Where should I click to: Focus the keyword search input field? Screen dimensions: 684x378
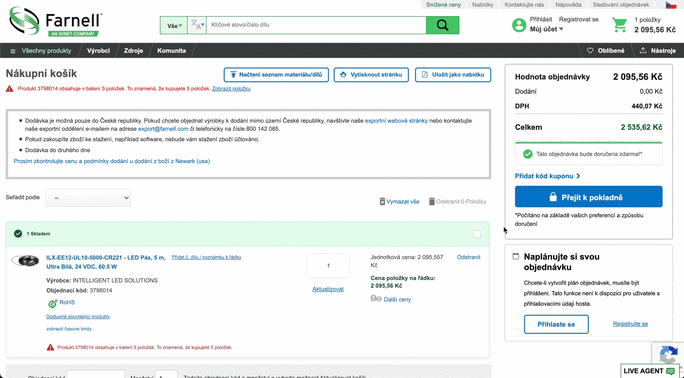click(x=316, y=25)
